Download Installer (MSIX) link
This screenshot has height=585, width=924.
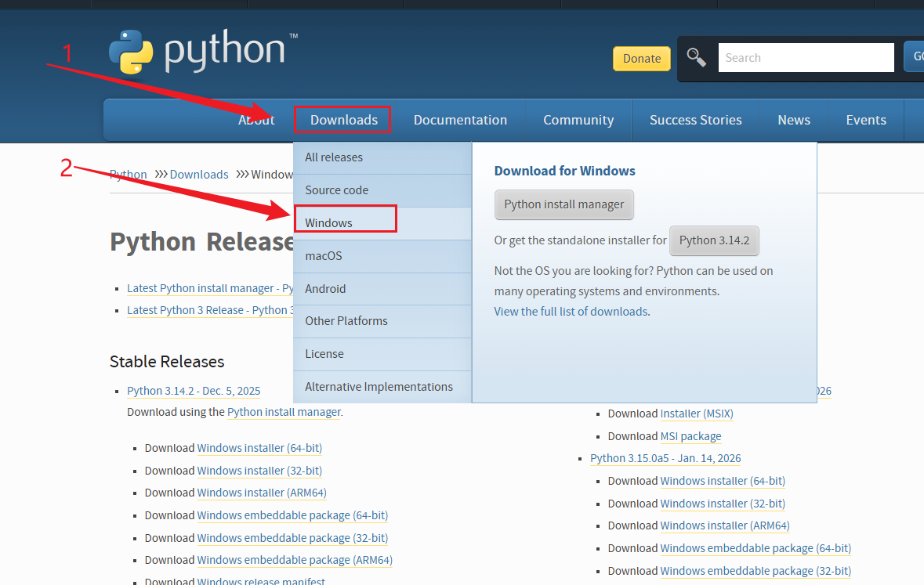(x=697, y=413)
